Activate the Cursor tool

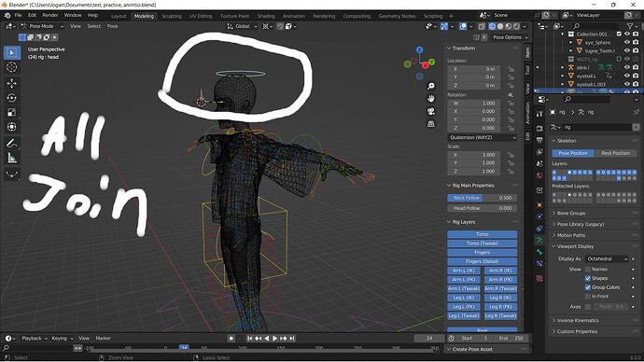point(12,67)
